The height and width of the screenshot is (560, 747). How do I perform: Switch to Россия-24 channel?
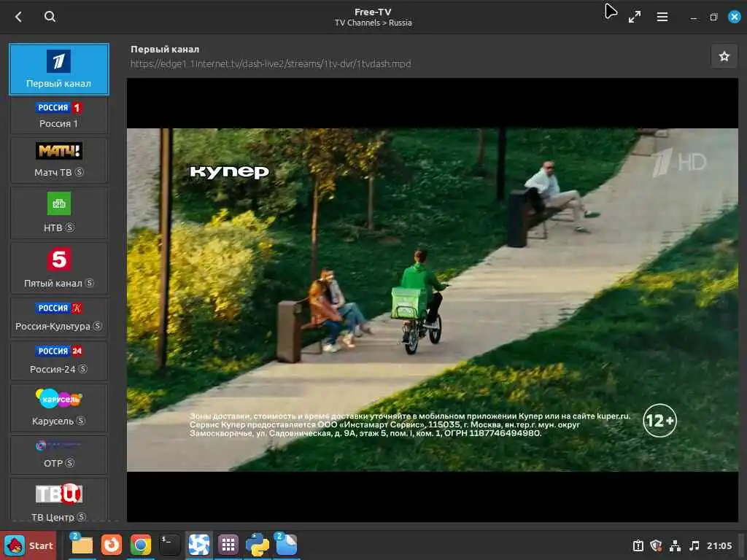tap(59, 360)
